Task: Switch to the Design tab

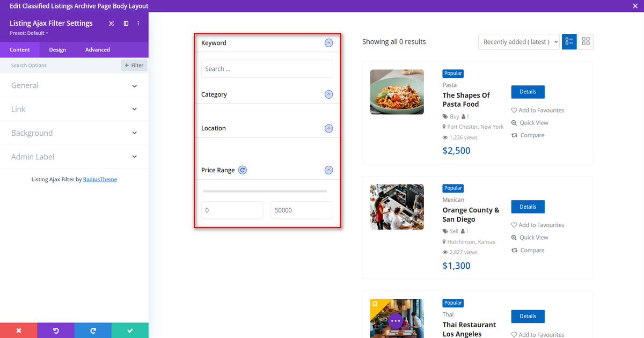Action: [57, 49]
